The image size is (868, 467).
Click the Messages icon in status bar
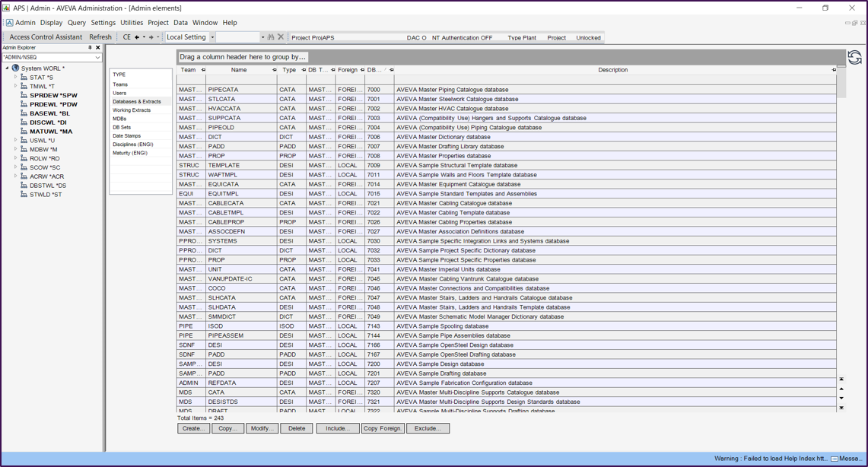click(835, 459)
